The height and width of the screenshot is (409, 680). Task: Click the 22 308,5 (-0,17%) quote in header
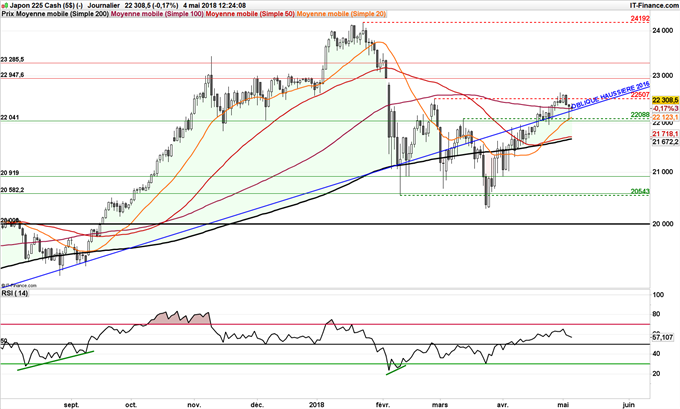click(x=151, y=6)
